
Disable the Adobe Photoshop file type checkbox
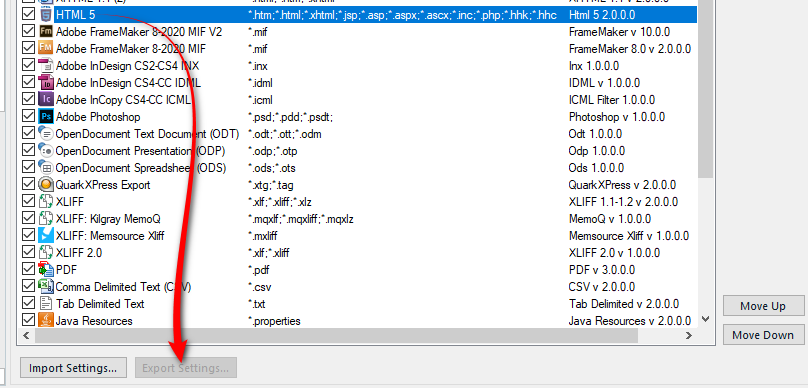[x=28, y=117]
